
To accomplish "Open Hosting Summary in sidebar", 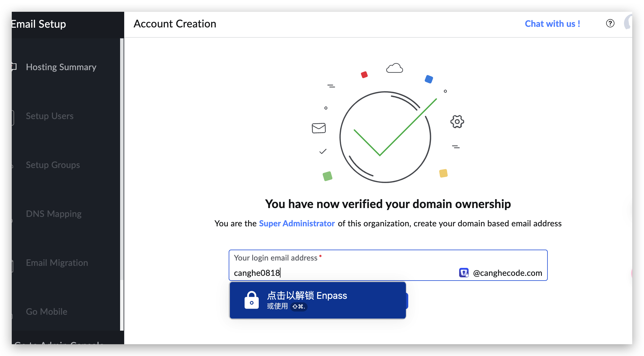I will [x=61, y=67].
